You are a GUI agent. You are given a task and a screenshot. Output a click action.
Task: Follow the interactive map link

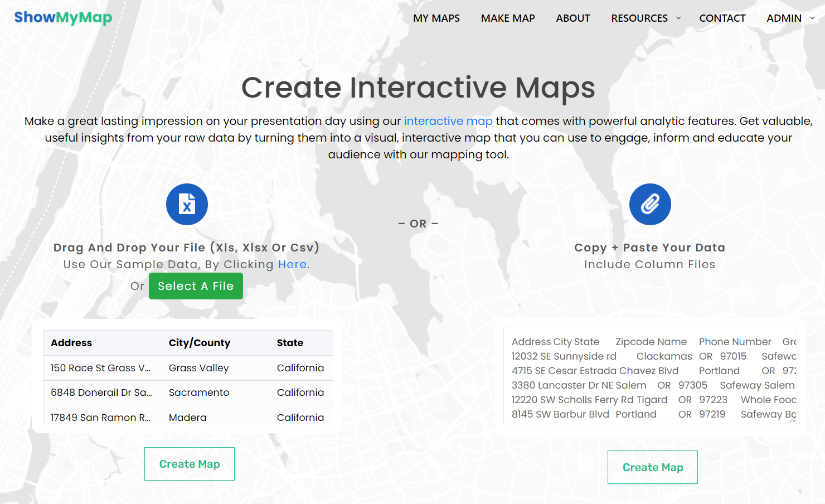[x=448, y=121]
